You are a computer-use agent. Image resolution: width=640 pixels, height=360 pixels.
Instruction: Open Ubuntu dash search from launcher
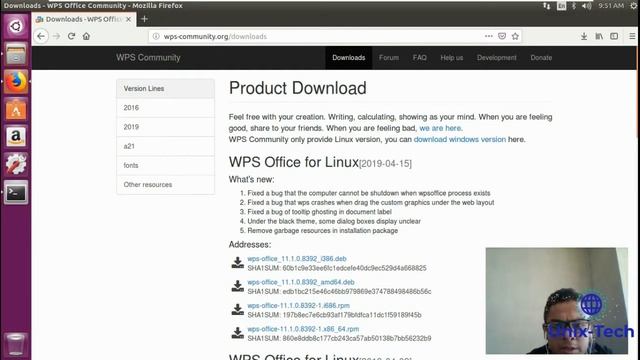point(16,26)
